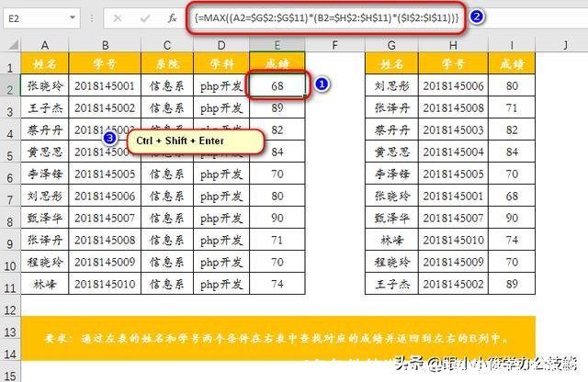The height and width of the screenshot is (382, 588).
Task: Click cell B2 2018145001 in left table
Action: [105, 85]
